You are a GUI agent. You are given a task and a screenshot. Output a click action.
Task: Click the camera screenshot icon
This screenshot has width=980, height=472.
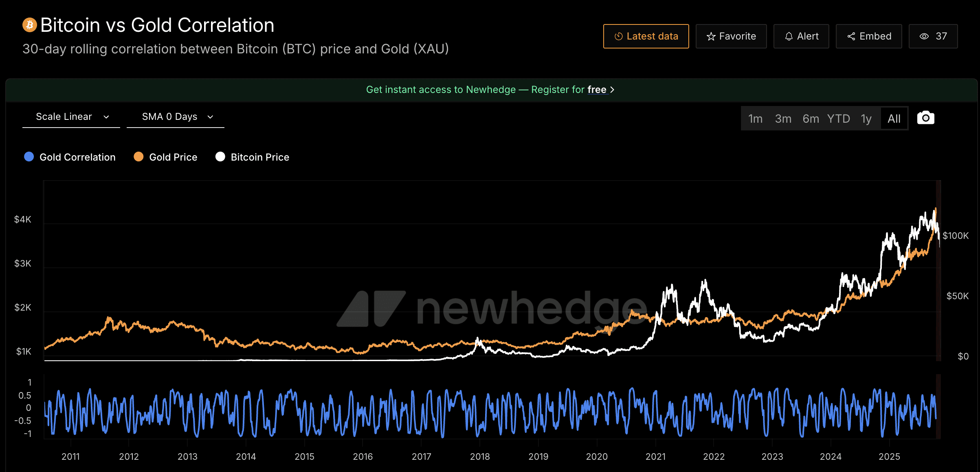[925, 118]
